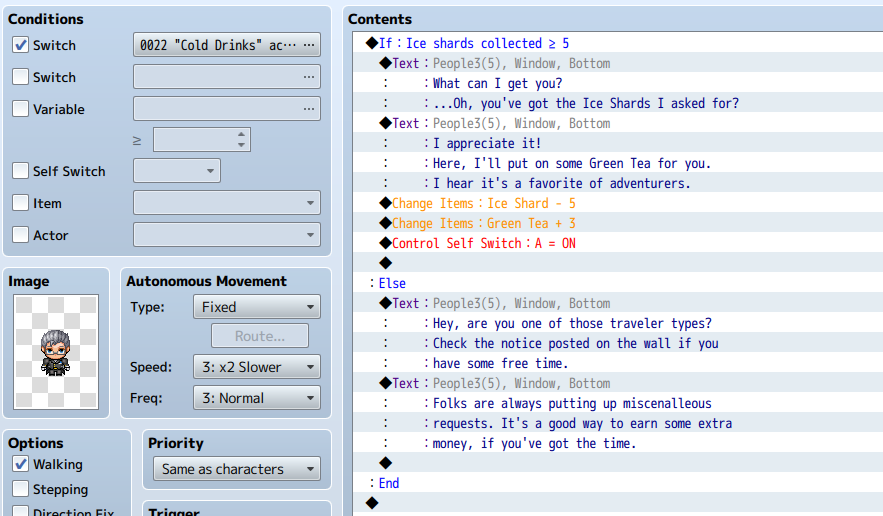Click the Variable ellipsis button

(309, 109)
